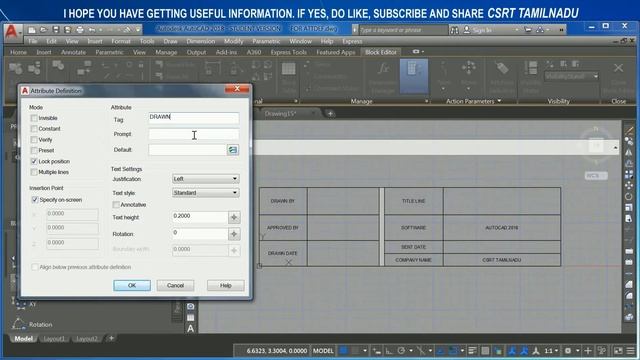Click highlighted Authoring Palettes ribbon icon
The image size is (640, 360).
414,76
